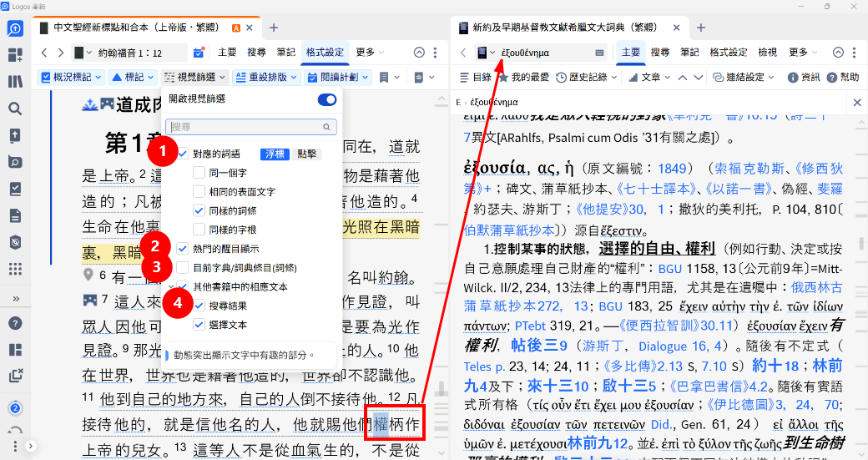Uncheck the 熱門的醒目顯示 checkbox

[183, 249]
